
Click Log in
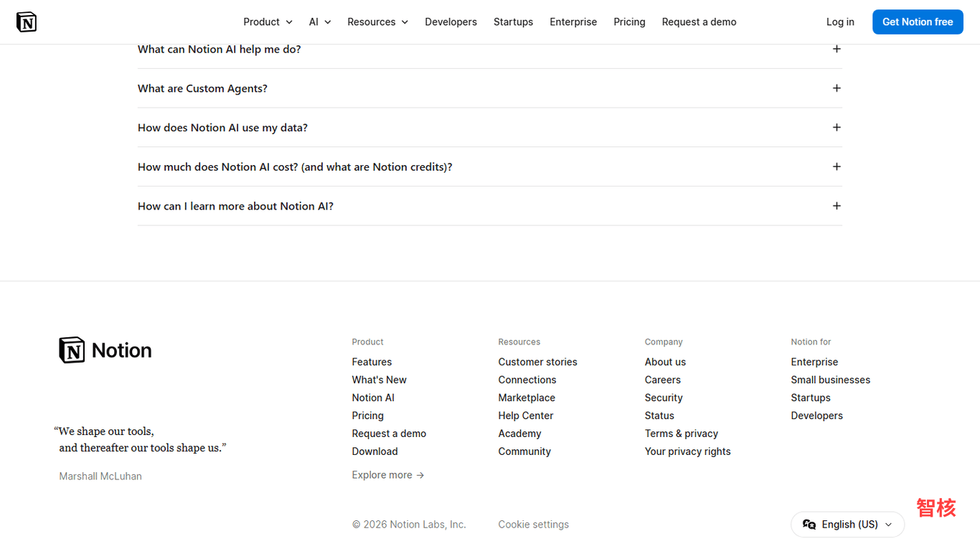pos(840,22)
